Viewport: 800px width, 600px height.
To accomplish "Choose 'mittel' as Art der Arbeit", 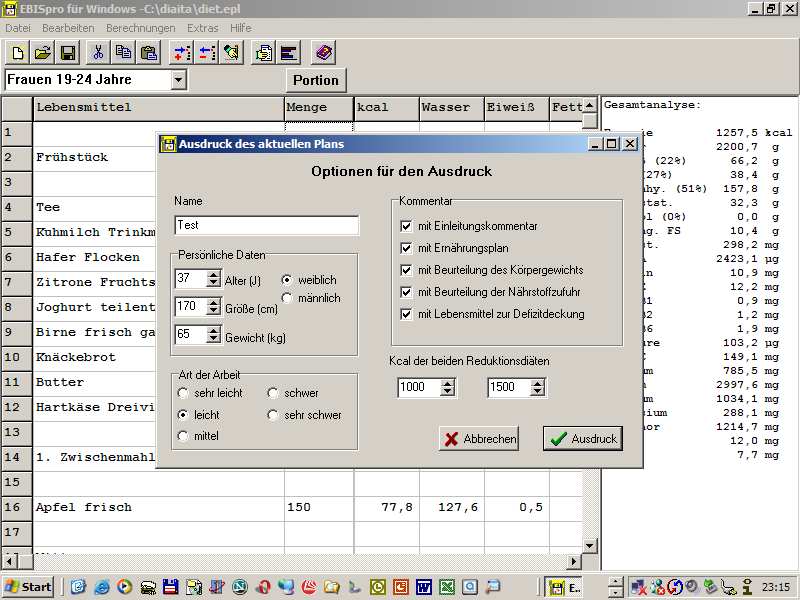I will [183, 436].
